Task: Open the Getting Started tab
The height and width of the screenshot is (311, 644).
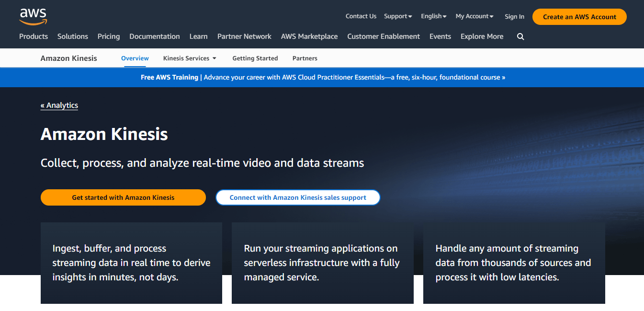Action: tap(255, 58)
